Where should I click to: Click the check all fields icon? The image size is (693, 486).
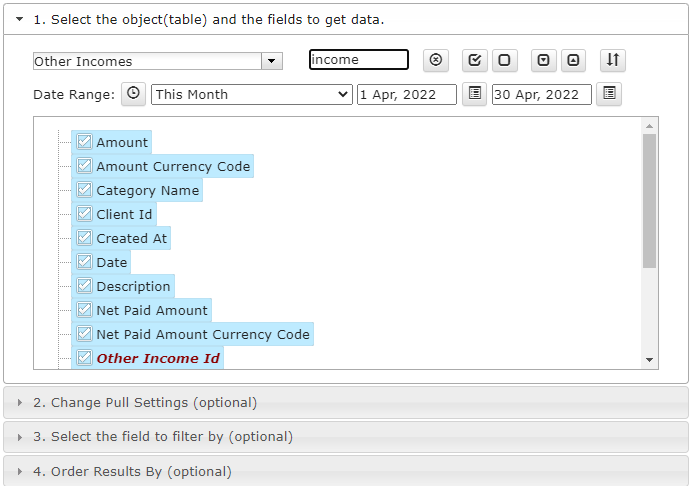[x=475, y=60]
